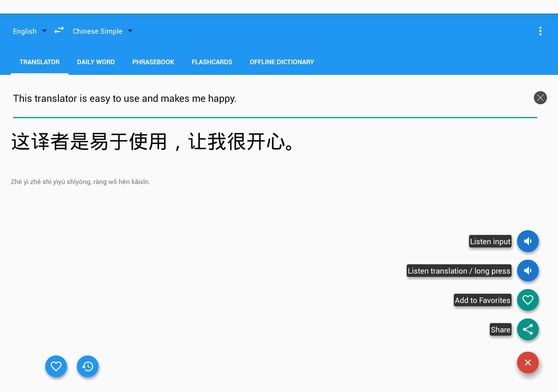Click the Listen translation / long press label

click(459, 271)
